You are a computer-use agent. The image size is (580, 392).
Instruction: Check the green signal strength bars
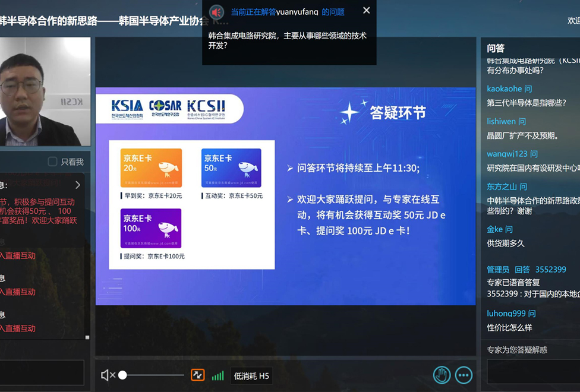pyautogui.click(x=218, y=376)
